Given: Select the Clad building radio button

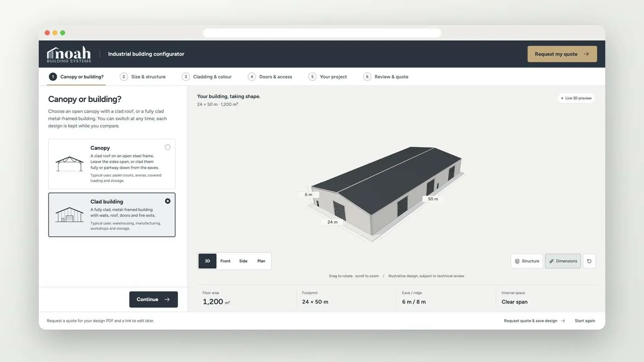Looking at the screenshot, I should click(x=167, y=201).
